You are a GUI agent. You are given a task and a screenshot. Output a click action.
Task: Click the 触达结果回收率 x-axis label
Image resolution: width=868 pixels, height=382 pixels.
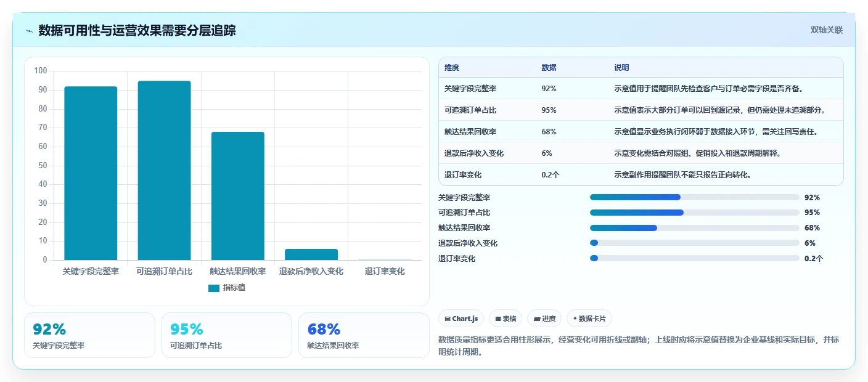click(x=237, y=271)
